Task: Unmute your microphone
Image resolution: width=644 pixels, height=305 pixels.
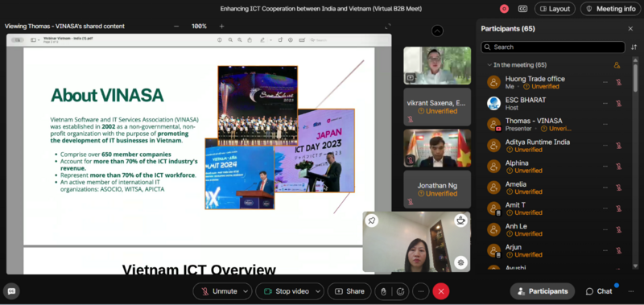Action: [219, 291]
